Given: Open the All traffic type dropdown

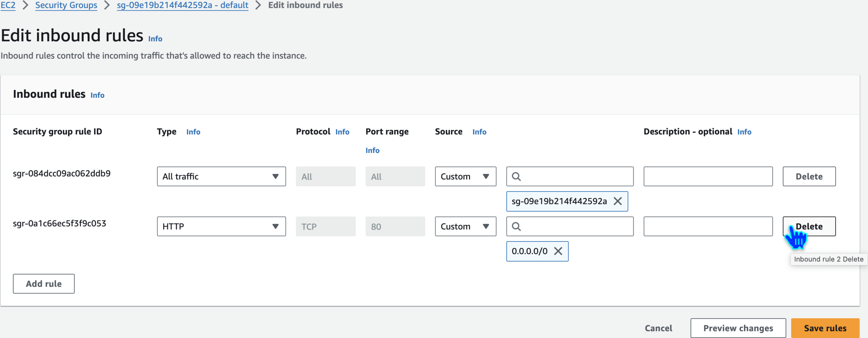Looking at the screenshot, I should pos(221,177).
